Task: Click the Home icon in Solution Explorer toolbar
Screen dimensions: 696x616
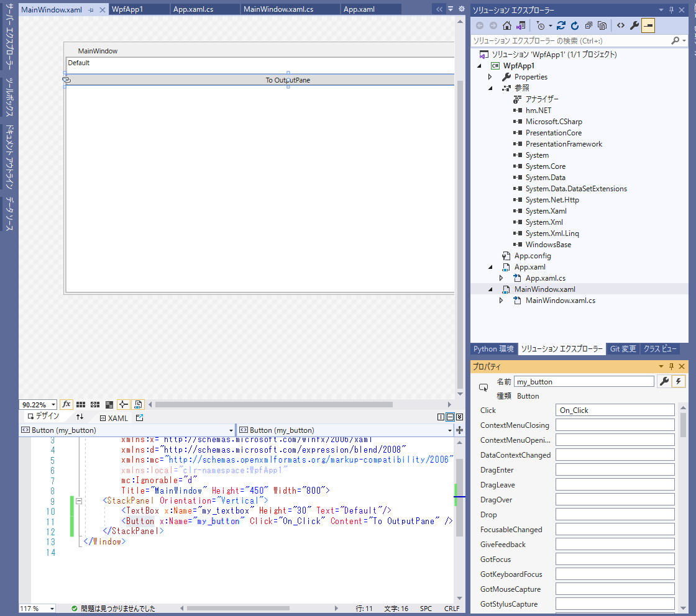Action: (x=507, y=26)
